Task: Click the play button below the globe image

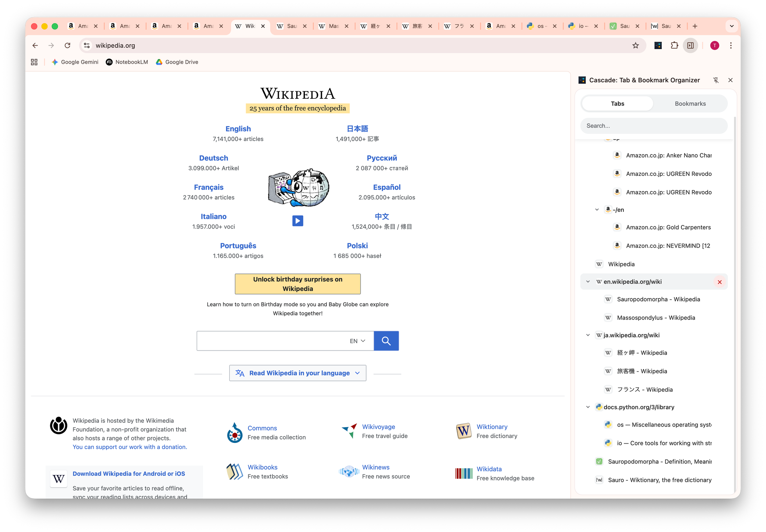Action: tap(298, 221)
